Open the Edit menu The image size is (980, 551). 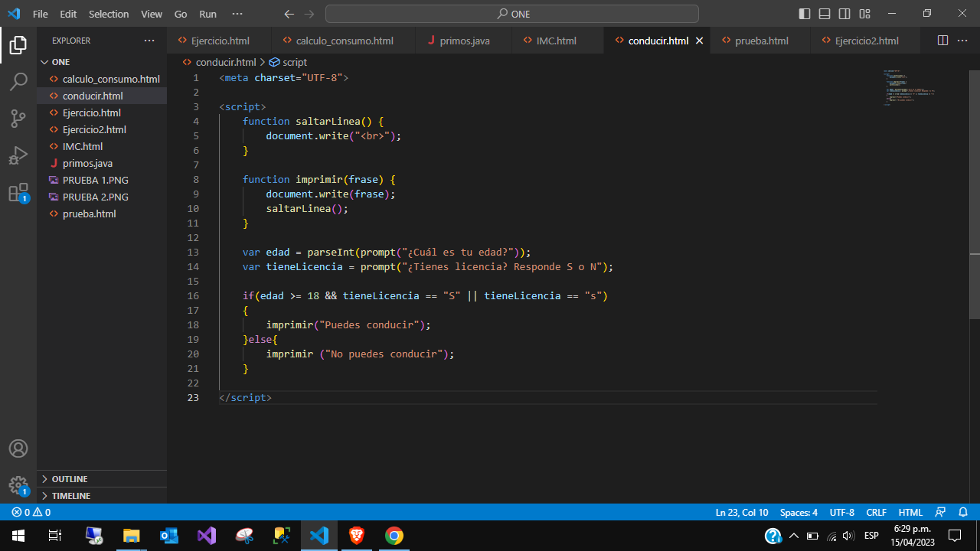pyautogui.click(x=68, y=14)
